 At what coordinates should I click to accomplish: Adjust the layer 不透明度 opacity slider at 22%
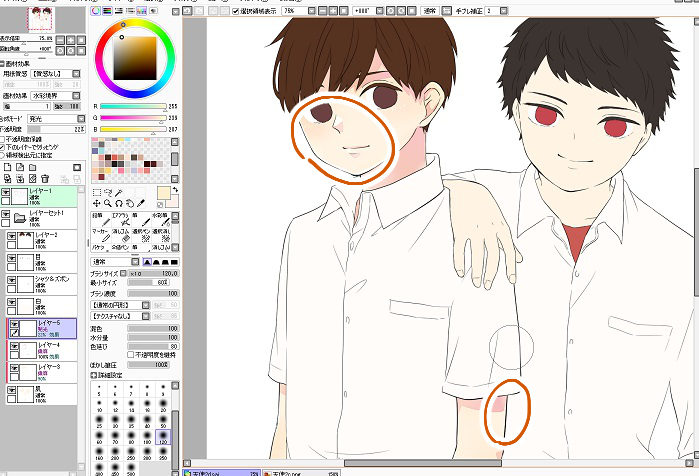(56, 129)
